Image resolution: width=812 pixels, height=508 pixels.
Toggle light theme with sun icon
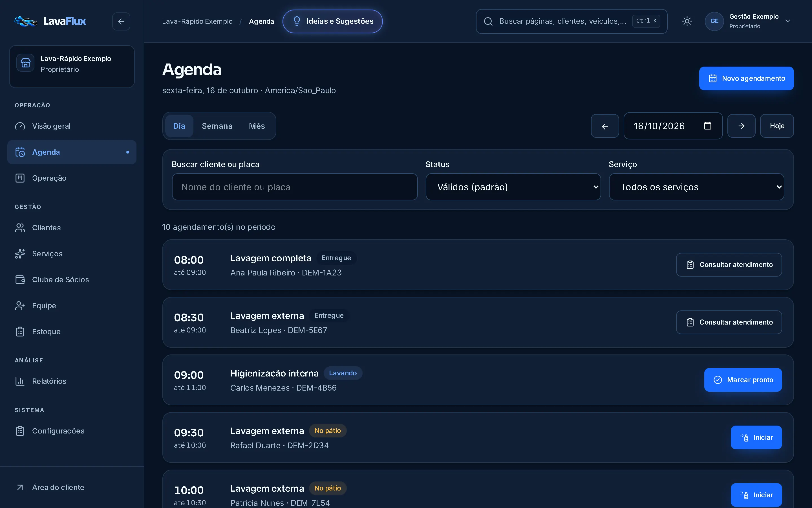point(687,21)
